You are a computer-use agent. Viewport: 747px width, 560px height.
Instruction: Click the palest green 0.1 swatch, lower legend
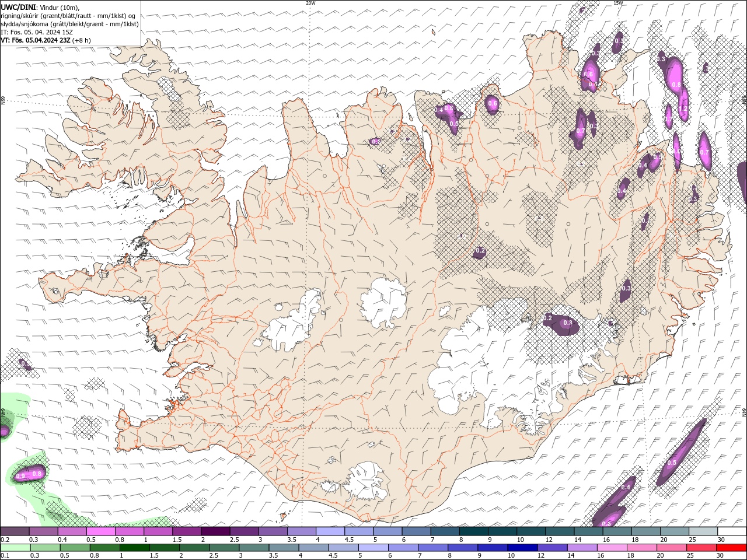coord(15,548)
